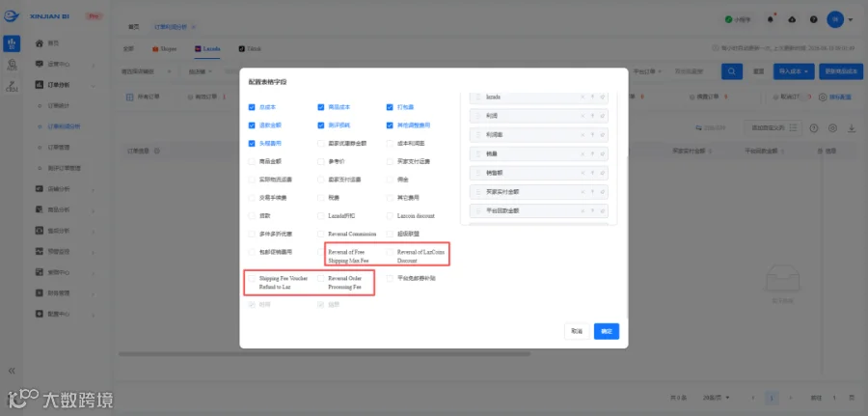Viewport: 868px width, 416px height.
Task: Check the Reversal Commission checkbox
Action: click(x=321, y=234)
